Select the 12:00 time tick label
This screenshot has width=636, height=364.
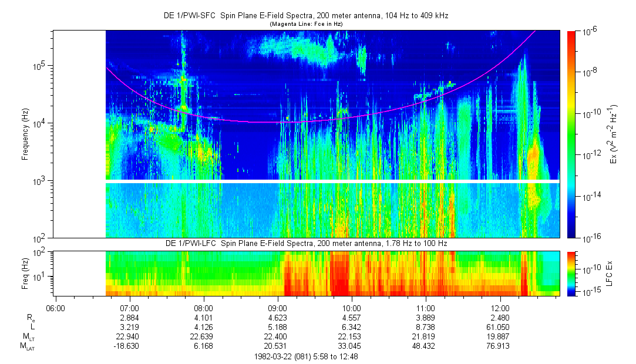(500, 307)
